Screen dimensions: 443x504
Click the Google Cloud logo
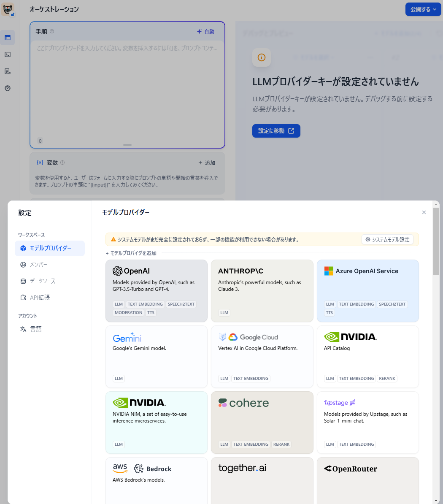click(x=248, y=337)
